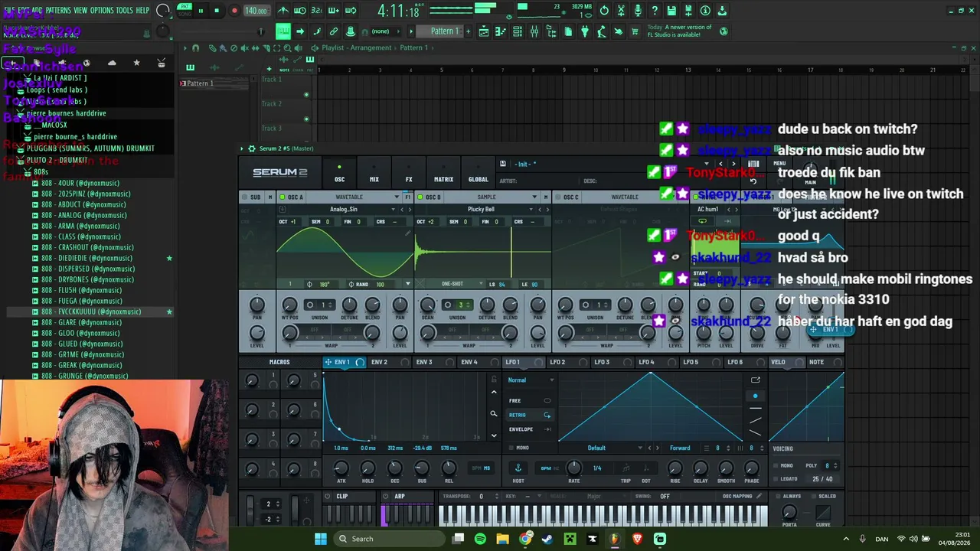Open Spotify from the taskbar
This screenshot has height=551, width=980.
480,539
